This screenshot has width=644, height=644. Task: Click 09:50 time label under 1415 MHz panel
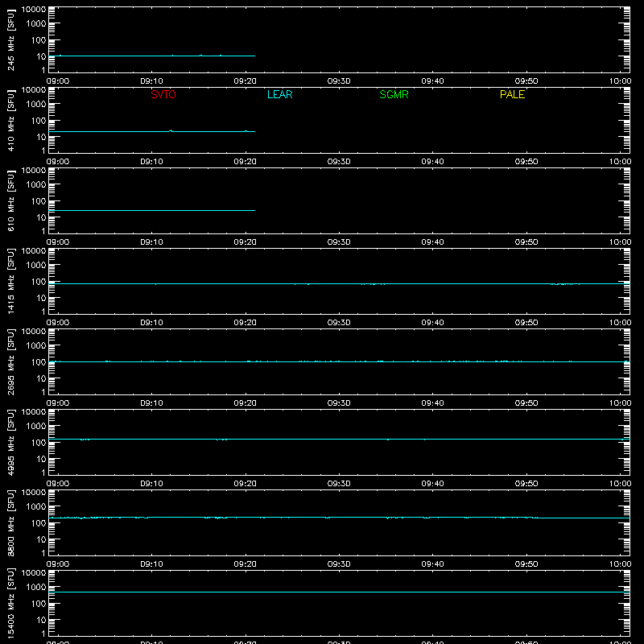point(526,323)
